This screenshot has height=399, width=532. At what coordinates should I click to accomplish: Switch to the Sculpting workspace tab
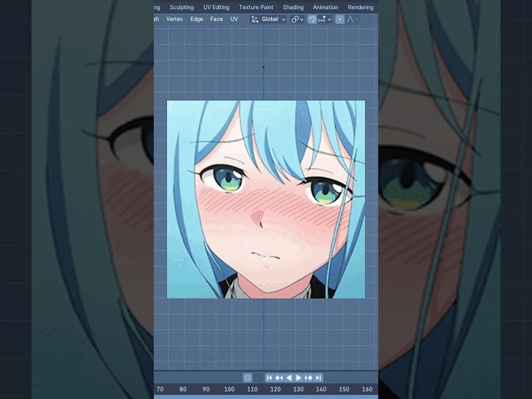tap(181, 7)
